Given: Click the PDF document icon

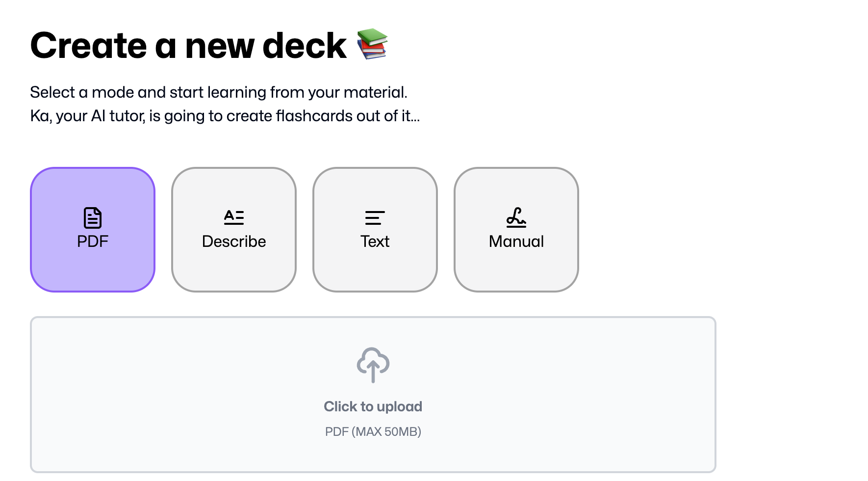Looking at the screenshot, I should click(93, 218).
